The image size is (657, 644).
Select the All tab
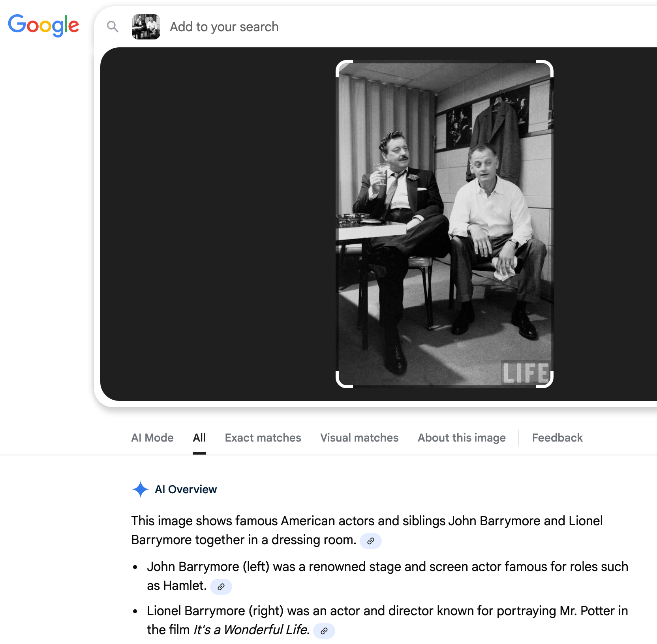point(199,438)
